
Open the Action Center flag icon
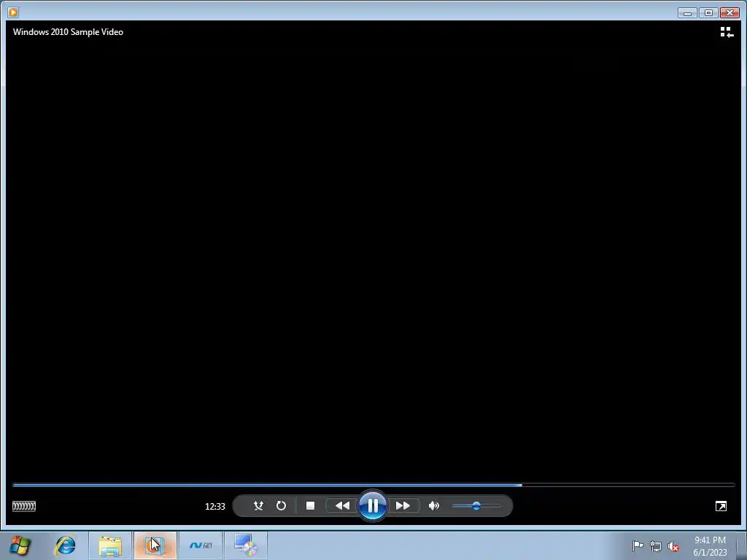pyautogui.click(x=638, y=545)
